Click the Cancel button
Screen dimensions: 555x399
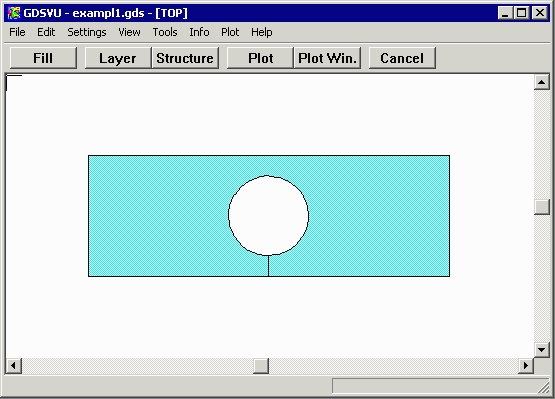[402, 58]
